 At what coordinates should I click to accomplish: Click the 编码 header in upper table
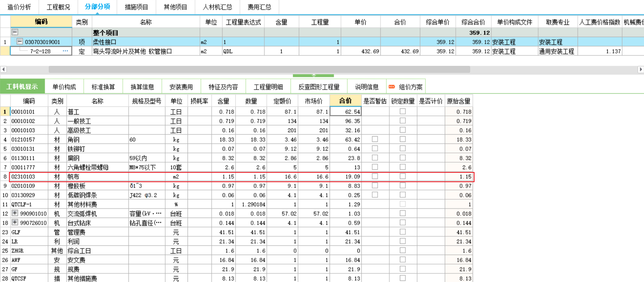[41, 22]
